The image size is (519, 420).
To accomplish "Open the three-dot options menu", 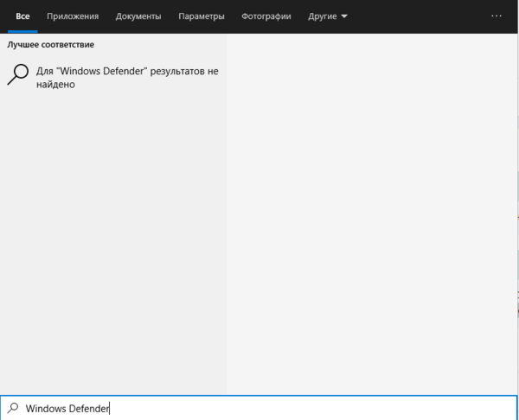I will [x=497, y=16].
